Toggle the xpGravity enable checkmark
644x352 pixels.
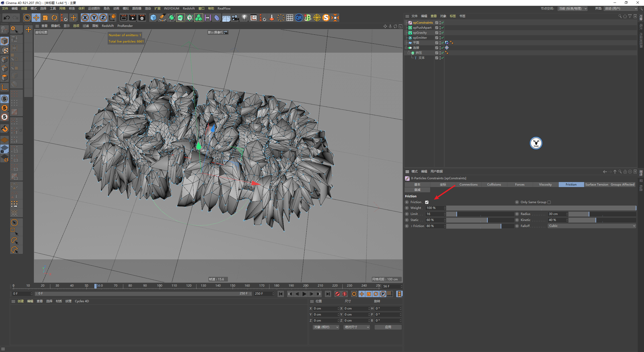point(442,33)
